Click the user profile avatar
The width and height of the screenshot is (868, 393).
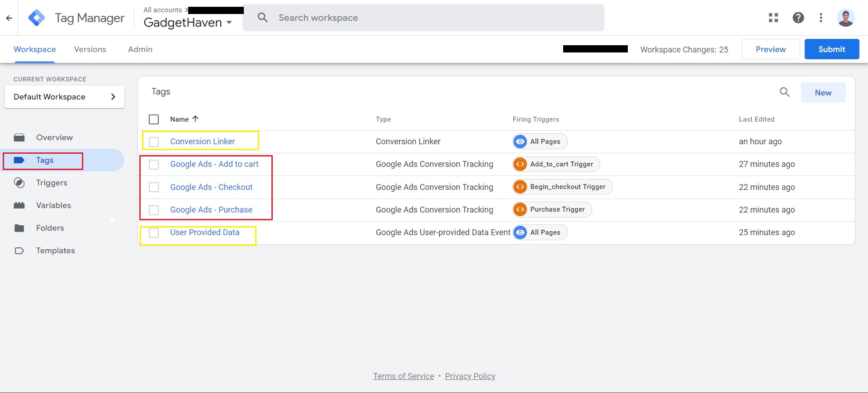[x=845, y=18]
